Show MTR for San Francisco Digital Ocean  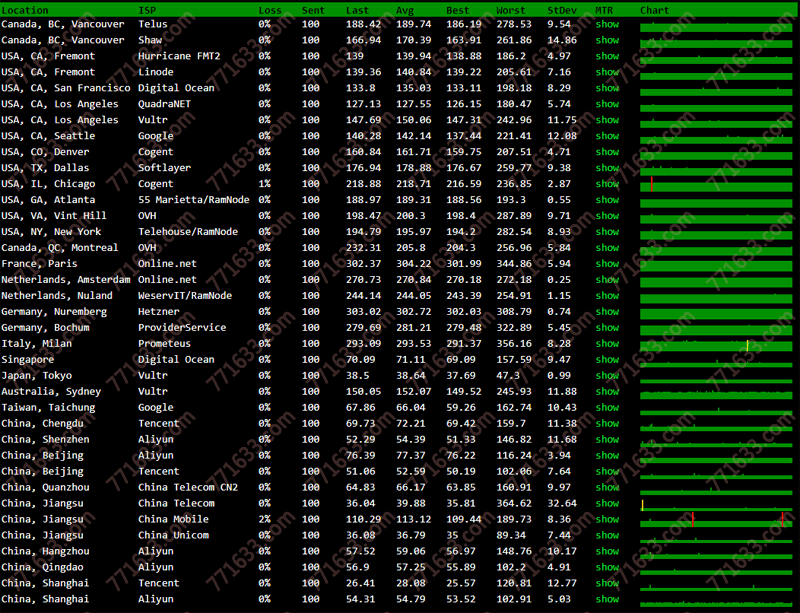pyautogui.click(x=607, y=88)
